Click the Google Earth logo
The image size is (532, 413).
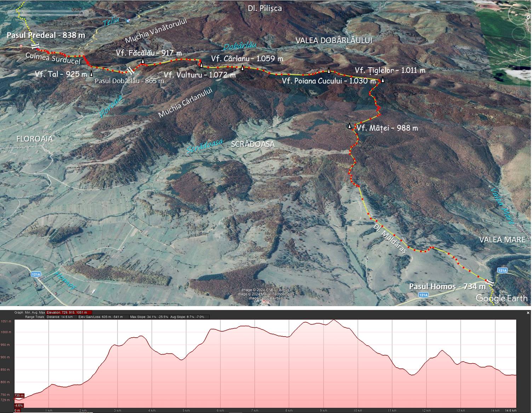(x=501, y=298)
